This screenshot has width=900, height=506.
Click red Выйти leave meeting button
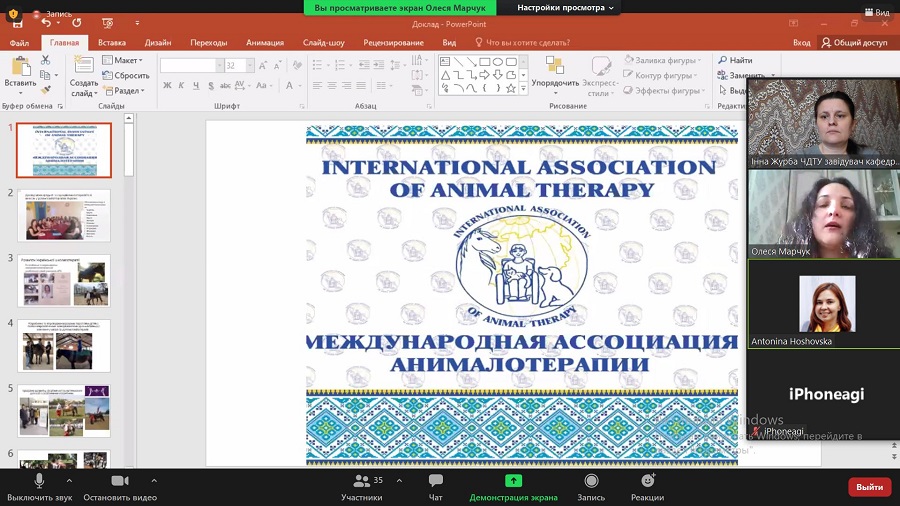coord(869,487)
